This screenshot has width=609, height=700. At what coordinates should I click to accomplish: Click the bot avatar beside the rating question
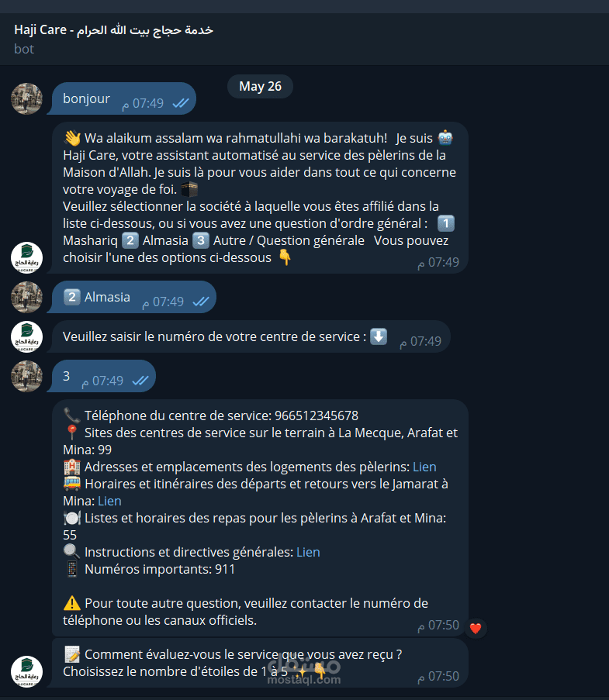(27, 671)
